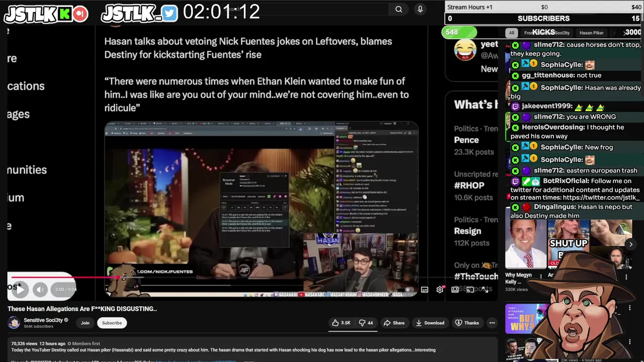Click the green 548 KICKS progress bar
This screenshot has width=644, height=362.
(x=458, y=32)
